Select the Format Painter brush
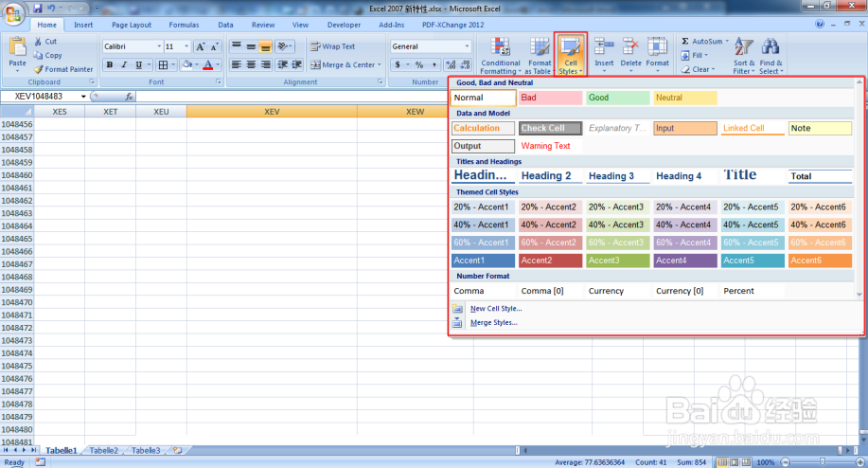 [x=38, y=69]
